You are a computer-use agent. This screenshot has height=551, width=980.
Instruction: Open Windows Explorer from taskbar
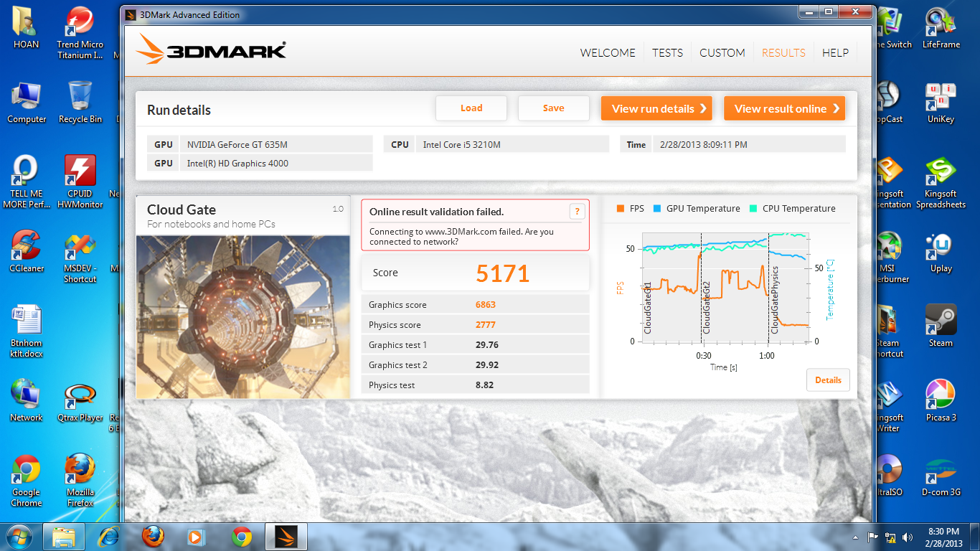tap(64, 537)
